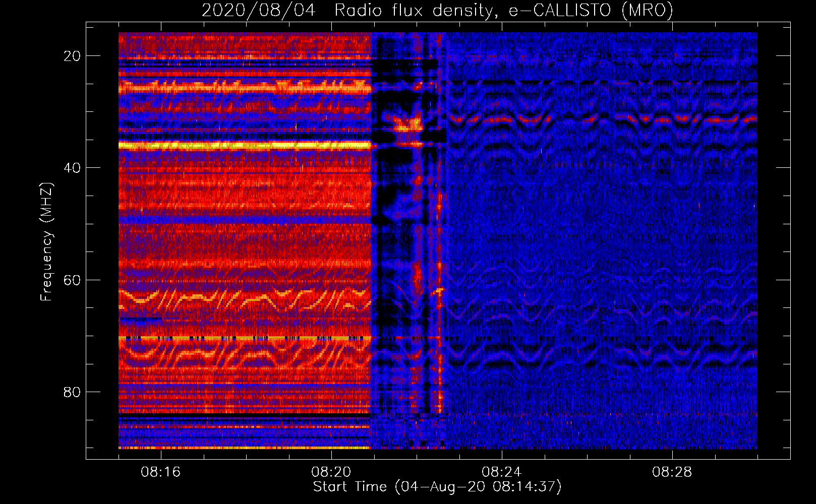The width and height of the screenshot is (816, 504).
Task: Click the '08:20' time tick label
Action: (331, 472)
